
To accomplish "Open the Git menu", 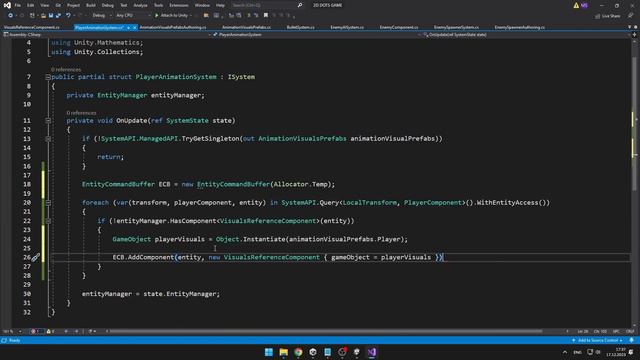I will tap(58, 5).
